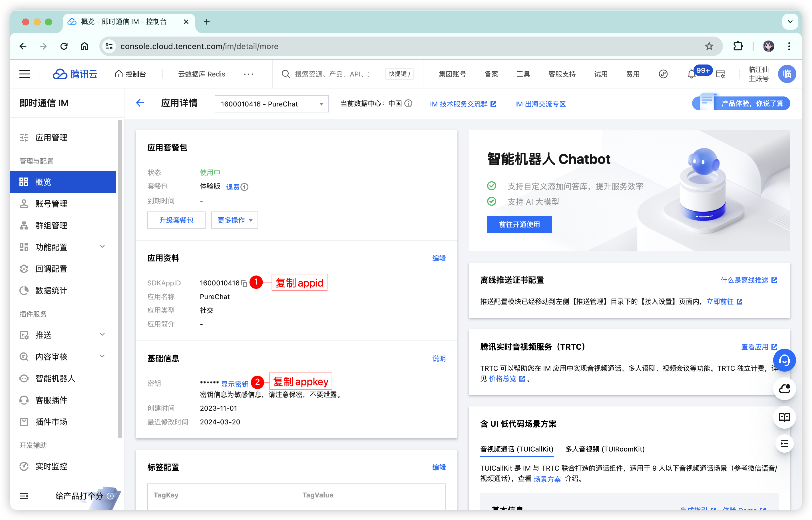The image size is (812, 520).
Task: Click the mini-program icon in header
Action: [x=663, y=74]
